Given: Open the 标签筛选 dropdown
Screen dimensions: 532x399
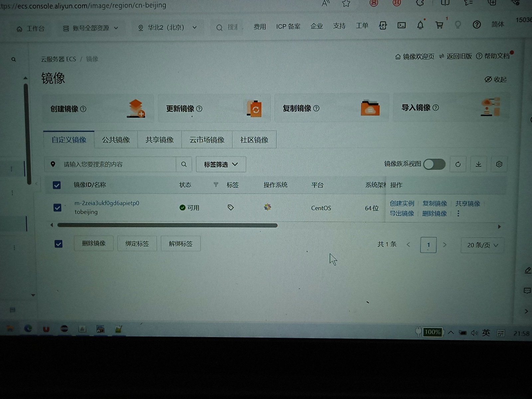Looking at the screenshot, I should point(221,164).
